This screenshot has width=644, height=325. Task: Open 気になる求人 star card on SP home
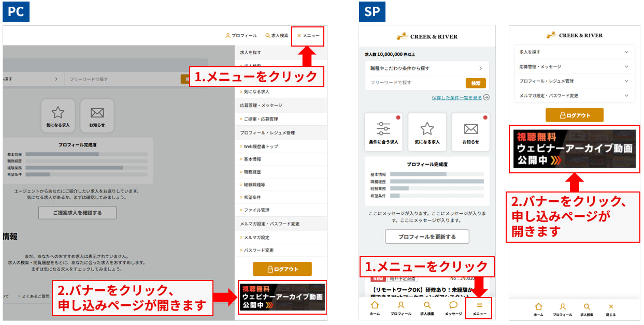click(427, 132)
